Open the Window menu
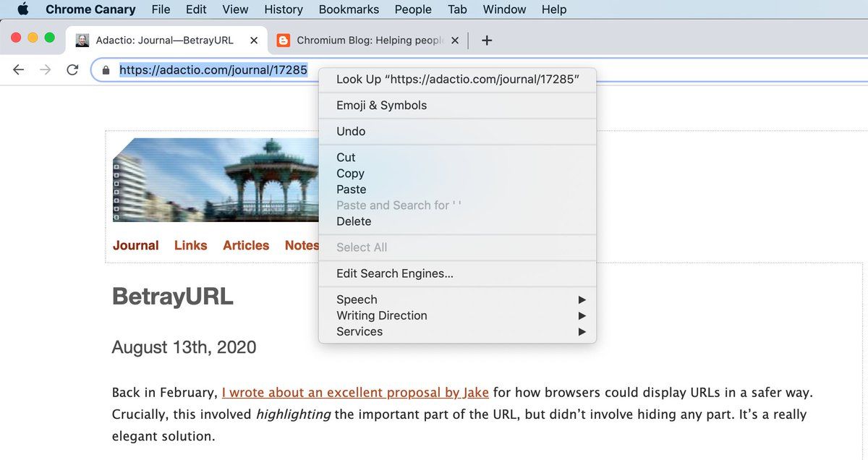The width and height of the screenshot is (868, 460). pos(504,9)
